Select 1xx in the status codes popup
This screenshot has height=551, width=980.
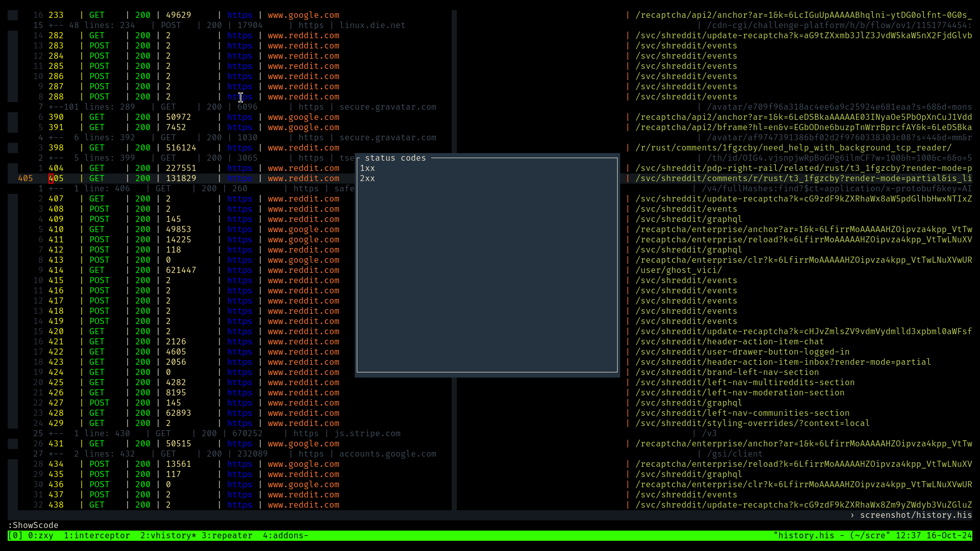[x=367, y=168]
